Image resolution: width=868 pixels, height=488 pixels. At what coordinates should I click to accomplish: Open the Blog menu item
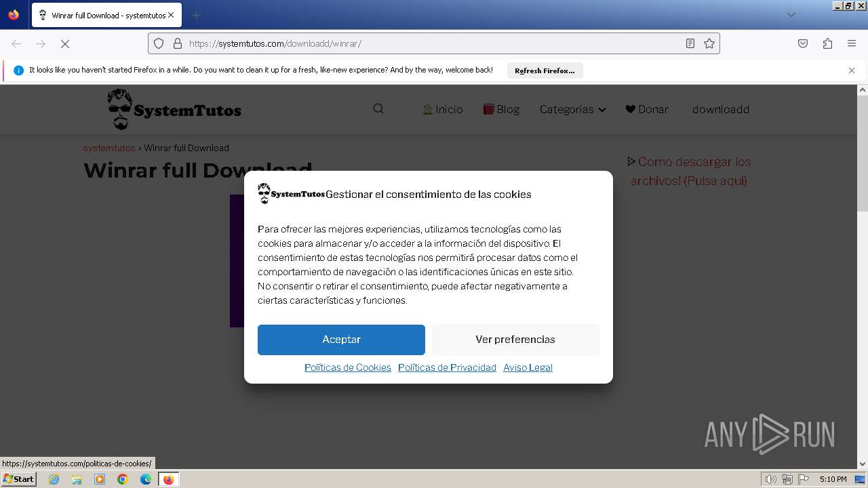[501, 109]
